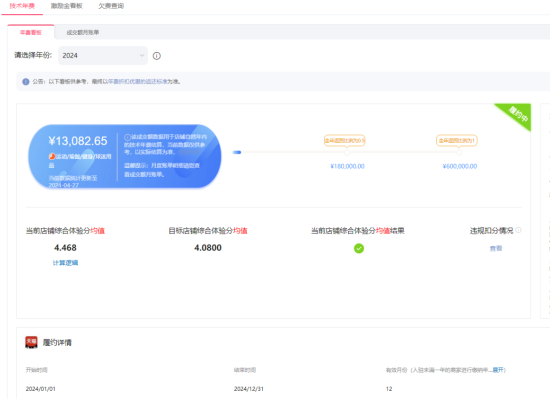Open the 欠费查询 tab
Viewport: 550px width, 399px height.
[111, 6]
